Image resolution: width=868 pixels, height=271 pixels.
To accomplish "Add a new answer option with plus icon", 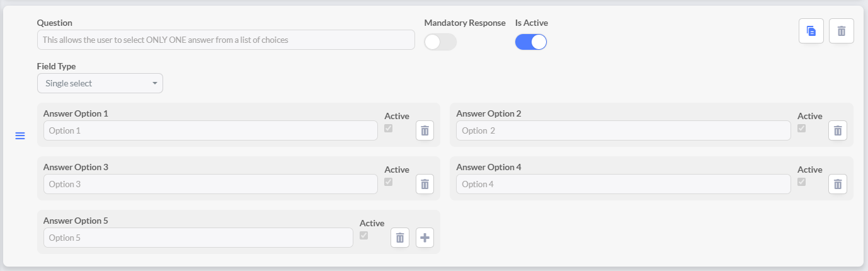I will click(x=425, y=238).
